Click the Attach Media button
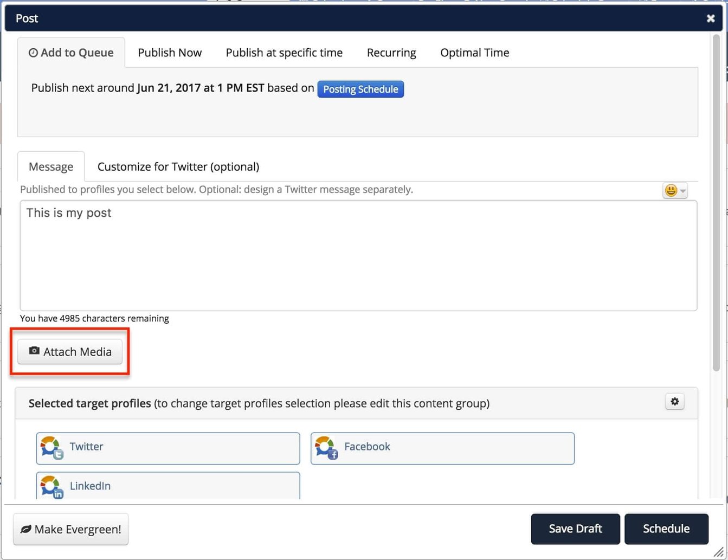 (70, 352)
